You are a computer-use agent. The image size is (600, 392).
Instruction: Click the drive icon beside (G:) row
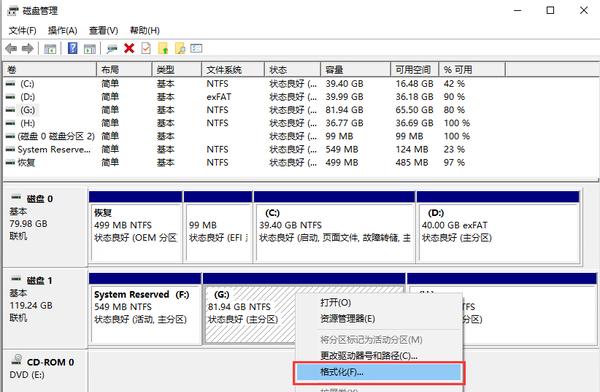(x=11, y=110)
